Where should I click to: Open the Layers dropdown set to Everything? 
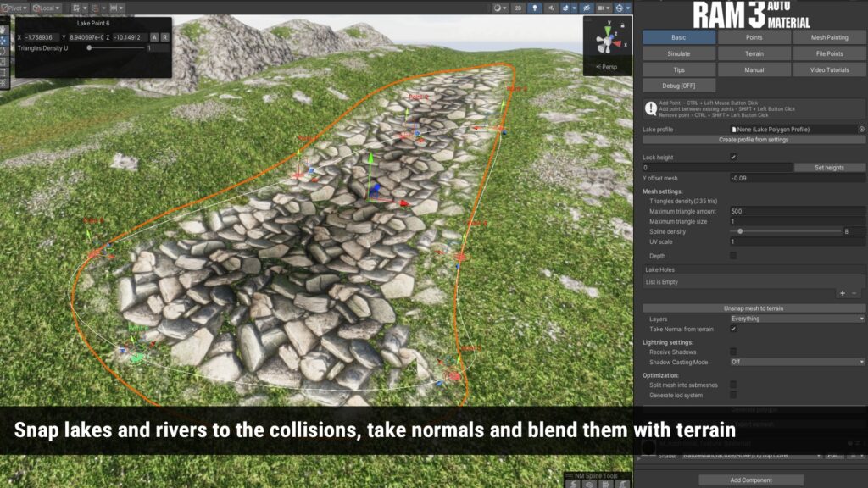797,319
